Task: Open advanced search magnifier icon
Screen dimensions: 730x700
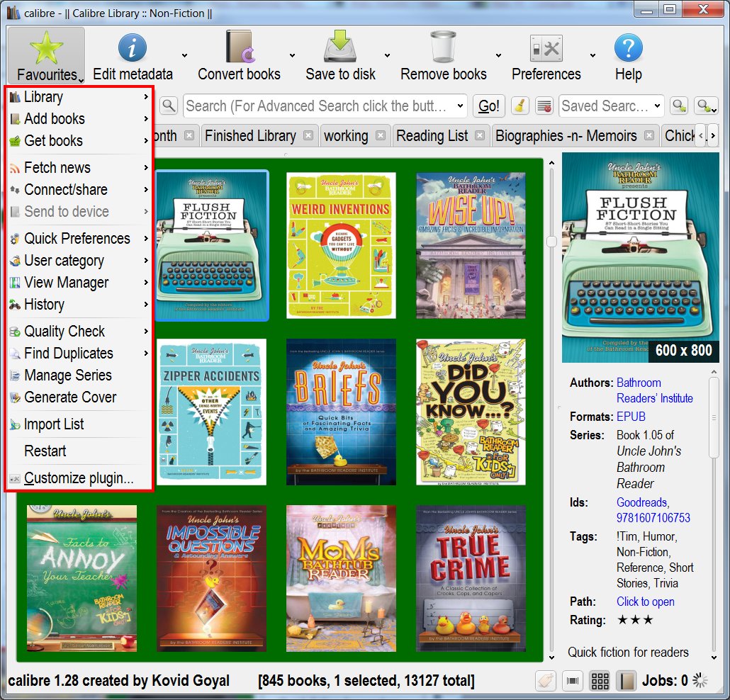Action: [x=169, y=106]
